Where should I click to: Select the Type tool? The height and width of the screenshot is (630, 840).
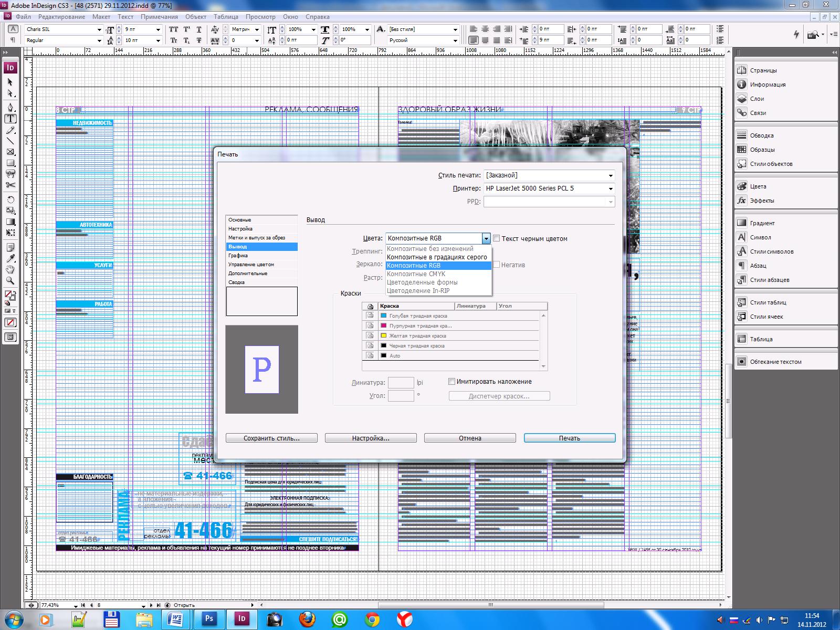10,119
